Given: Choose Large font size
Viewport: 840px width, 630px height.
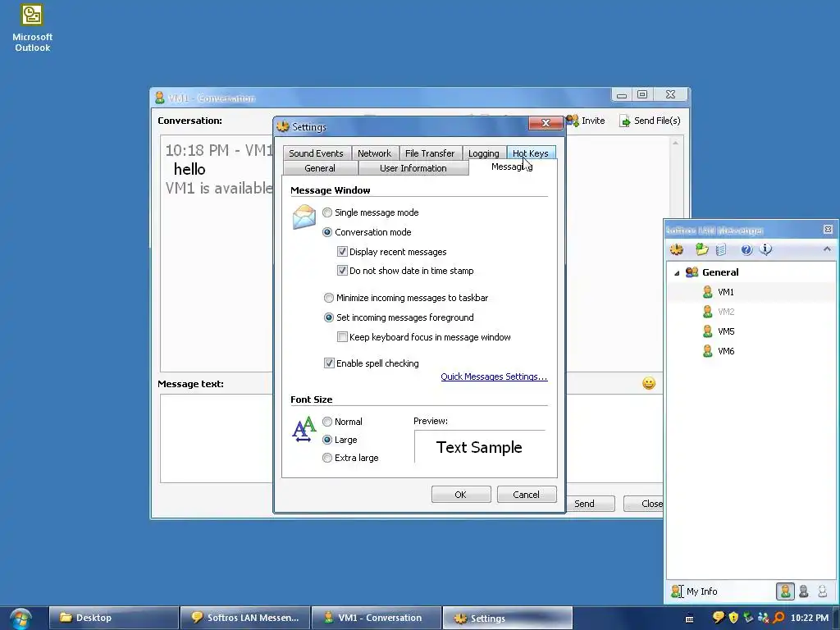Looking at the screenshot, I should coord(327,440).
